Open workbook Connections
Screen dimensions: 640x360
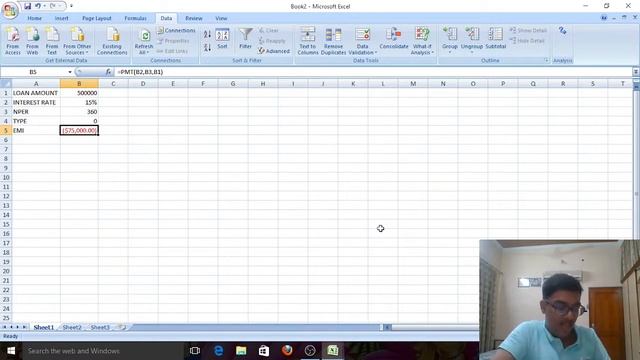tap(176, 31)
